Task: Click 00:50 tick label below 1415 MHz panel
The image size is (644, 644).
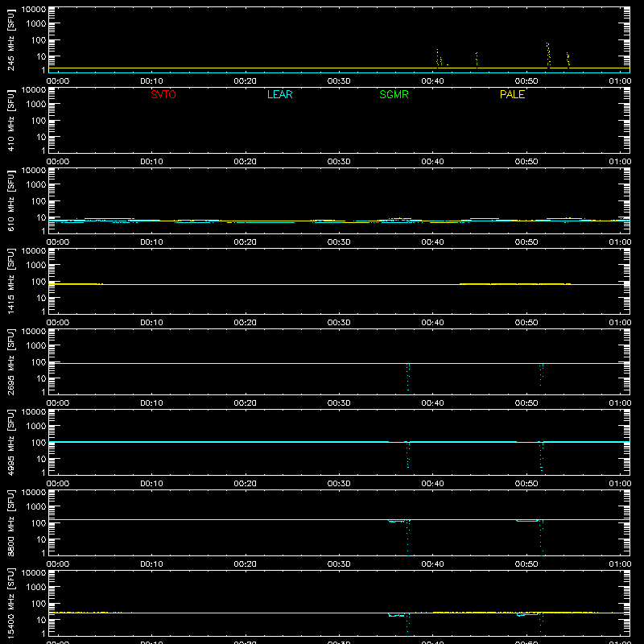Action: coord(526,323)
